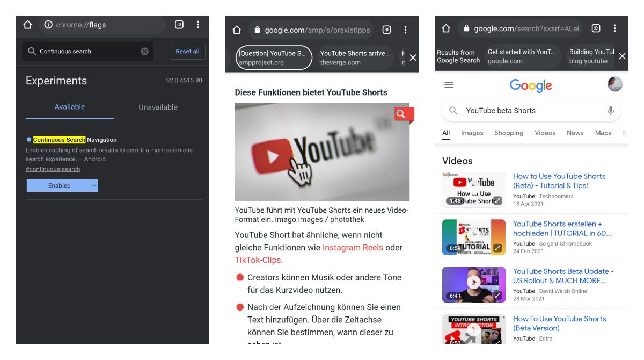This screenshot has width=644, height=360.
Task: Open tab switcher in chrome://flags screen
Action: point(179,25)
